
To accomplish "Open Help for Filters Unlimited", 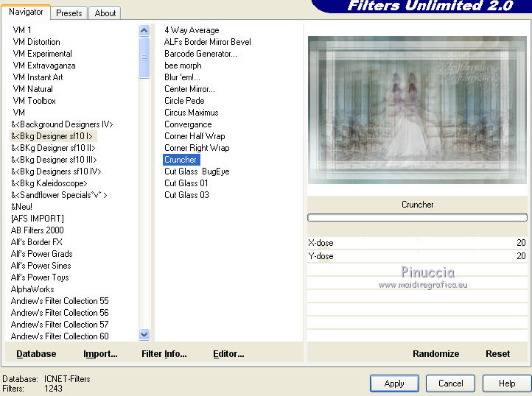I will 507,383.
